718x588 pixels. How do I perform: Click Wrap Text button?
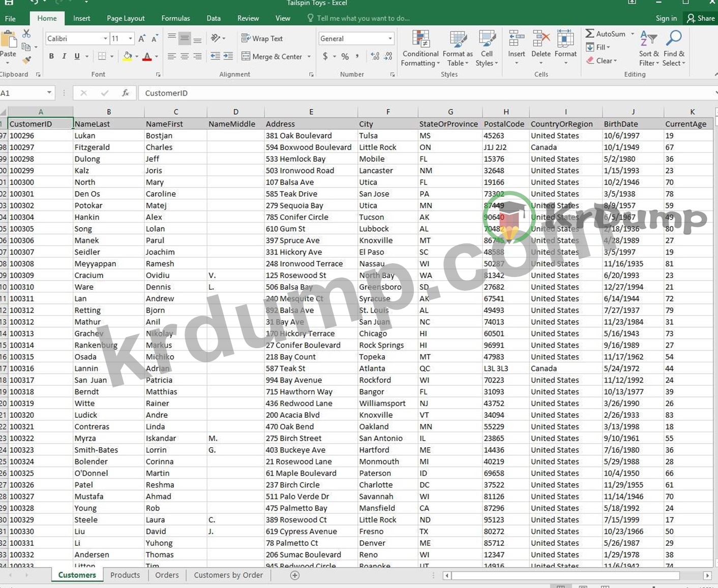262,39
